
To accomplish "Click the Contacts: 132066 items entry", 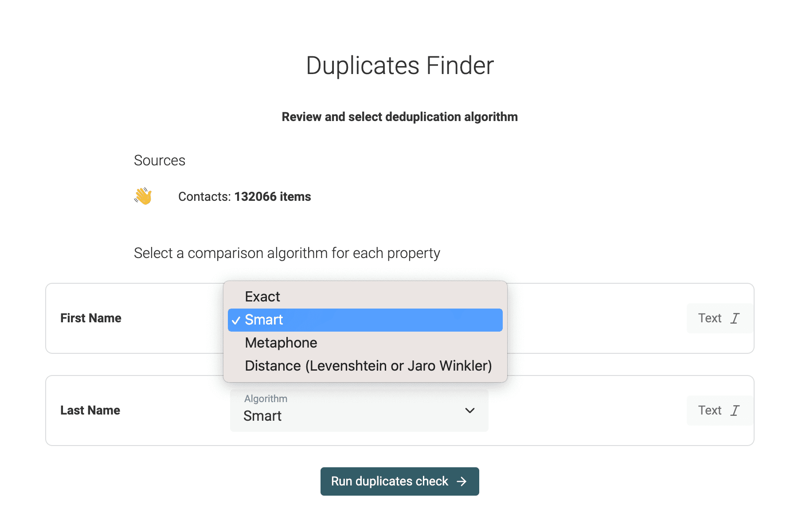I will [x=244, y=196].
